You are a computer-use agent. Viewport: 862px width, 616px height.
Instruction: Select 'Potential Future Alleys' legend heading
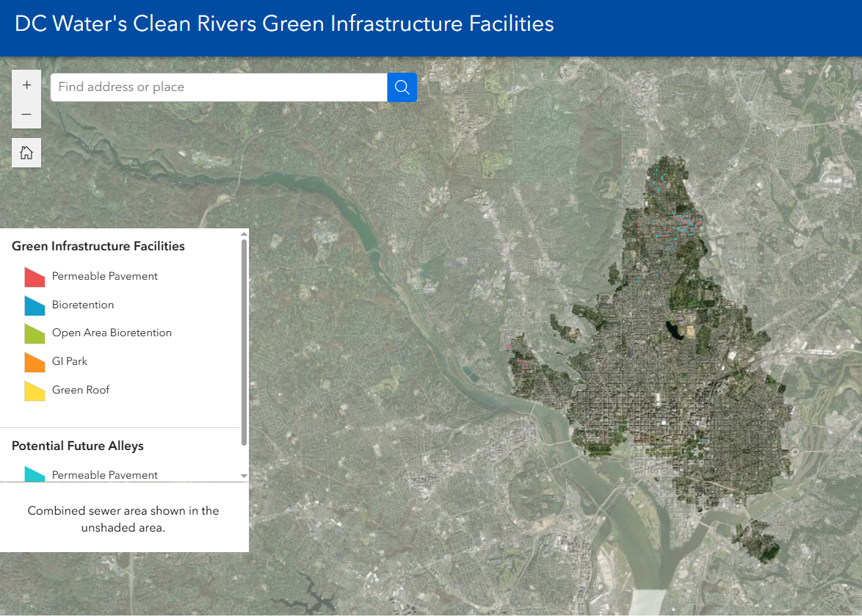pos(78,446)
